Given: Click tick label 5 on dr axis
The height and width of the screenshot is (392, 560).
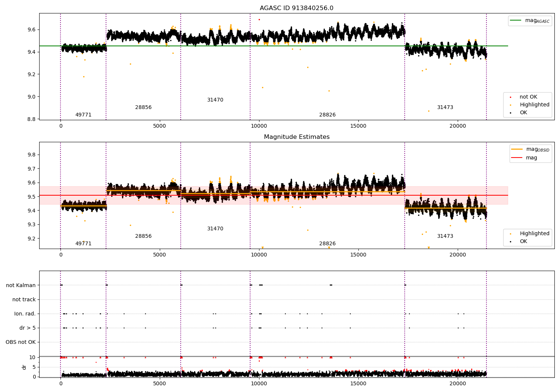Looking at the screenshot, I should pos(34,367).
